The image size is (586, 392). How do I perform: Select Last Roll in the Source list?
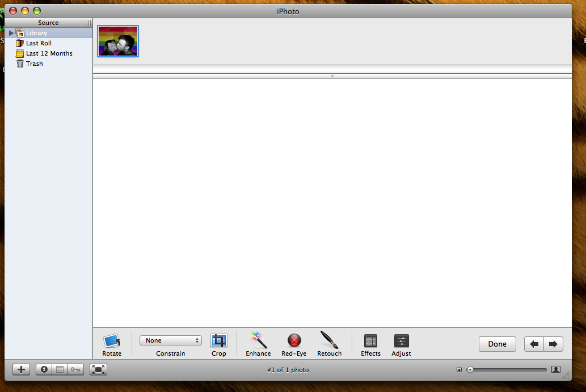point(49,43)
